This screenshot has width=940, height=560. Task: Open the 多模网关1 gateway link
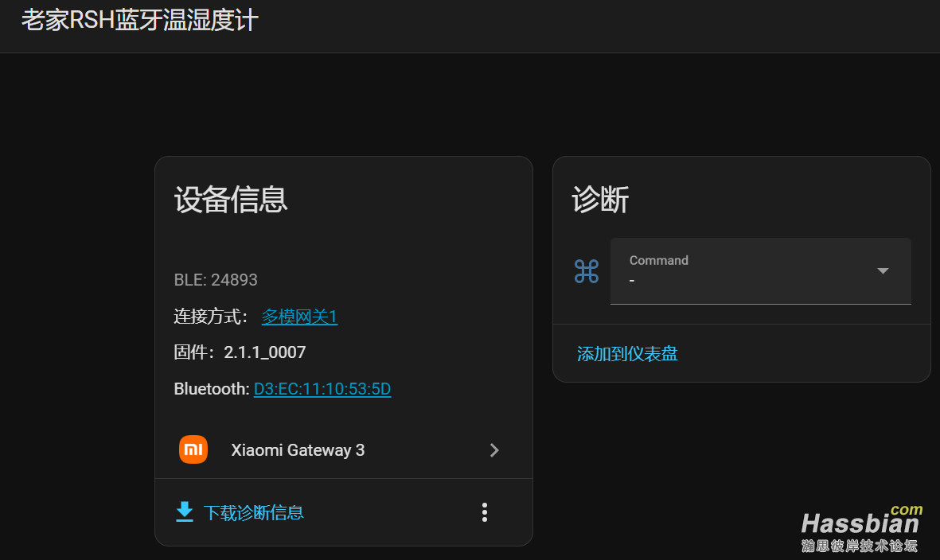pyautogui.click(x=299, y=316)
